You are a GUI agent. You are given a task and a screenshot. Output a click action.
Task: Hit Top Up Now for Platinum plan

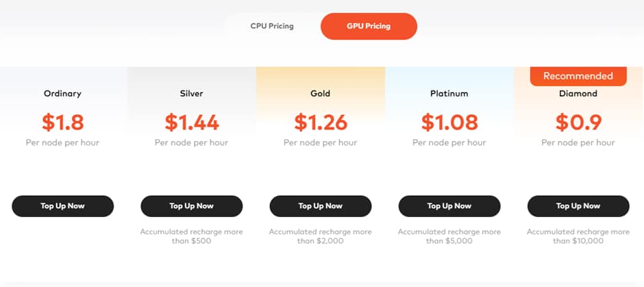coord(449,205)
